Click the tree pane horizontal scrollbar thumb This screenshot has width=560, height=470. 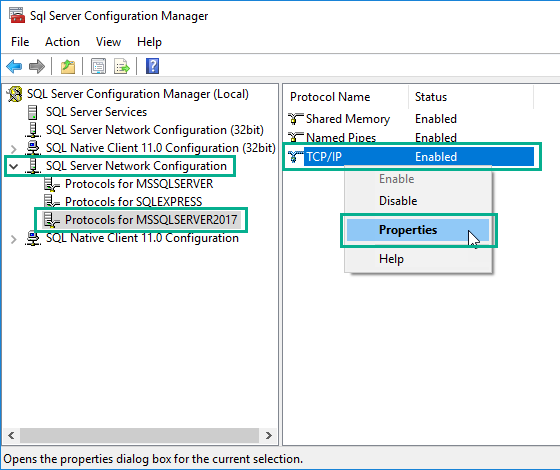[x=139, y=435]
